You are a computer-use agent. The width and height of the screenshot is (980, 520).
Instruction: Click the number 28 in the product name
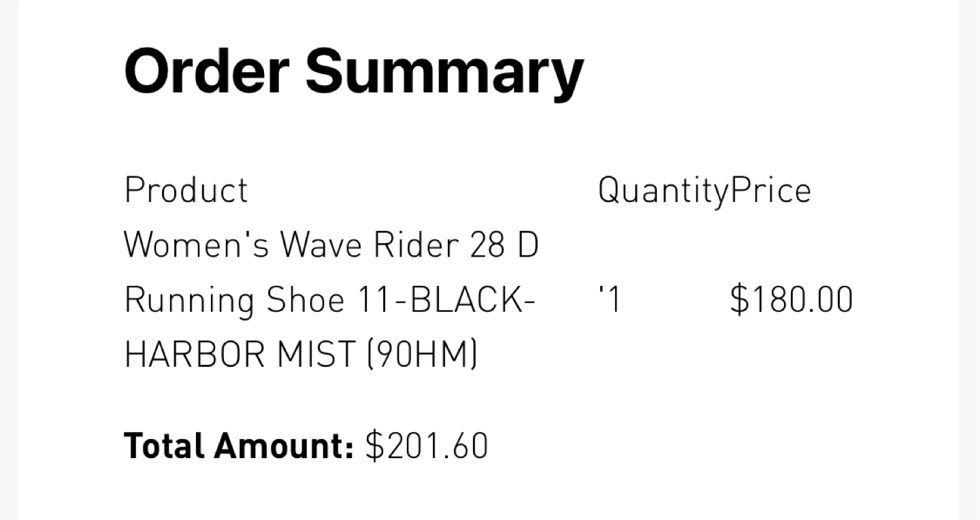[488, 245]
